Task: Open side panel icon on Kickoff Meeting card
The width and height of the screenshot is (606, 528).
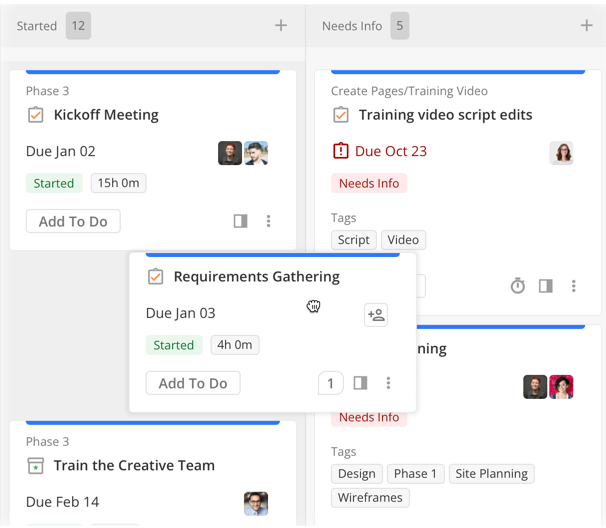Action: pos(240,221)
